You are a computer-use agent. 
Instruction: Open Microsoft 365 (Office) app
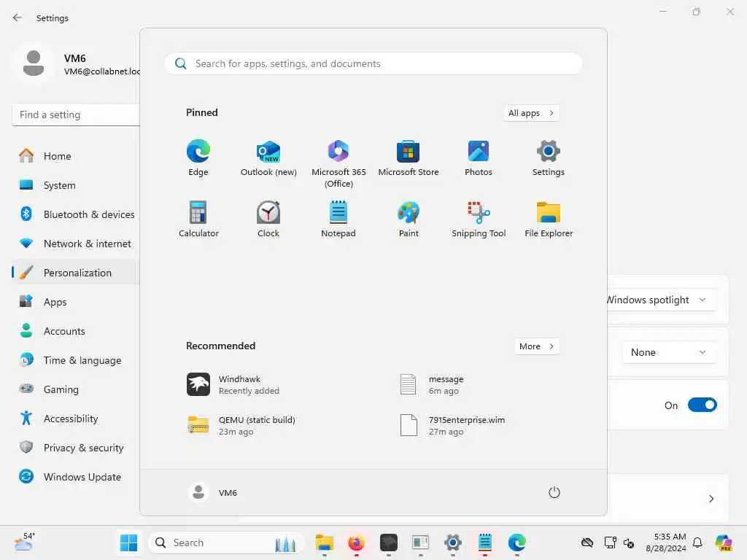(338, 164)
